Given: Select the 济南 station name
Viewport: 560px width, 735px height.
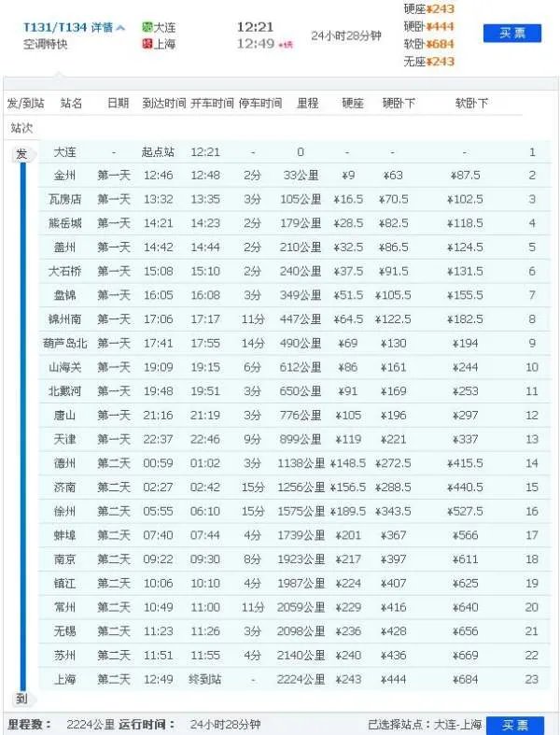Looking at the screenshot, I should pos(64,487).
